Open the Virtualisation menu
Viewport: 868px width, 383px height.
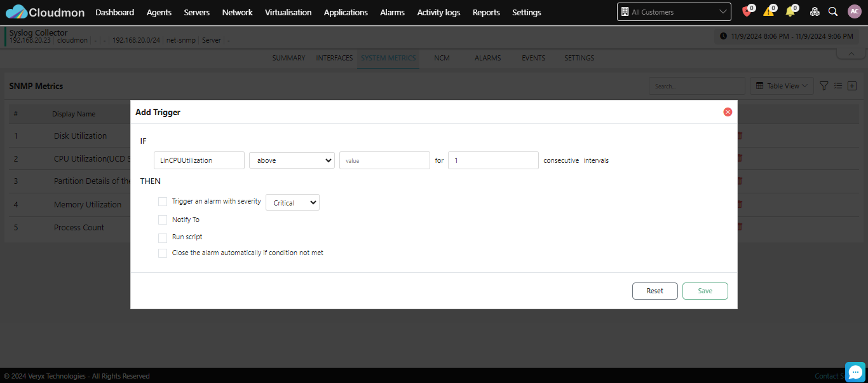pyautogui.click(x=288, y=12)
